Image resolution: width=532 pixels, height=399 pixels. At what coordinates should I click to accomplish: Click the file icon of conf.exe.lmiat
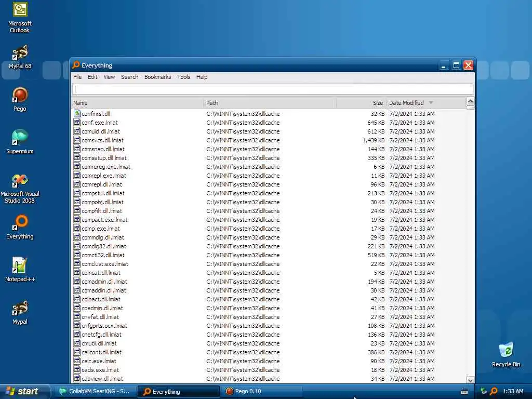tap(77, 123)
